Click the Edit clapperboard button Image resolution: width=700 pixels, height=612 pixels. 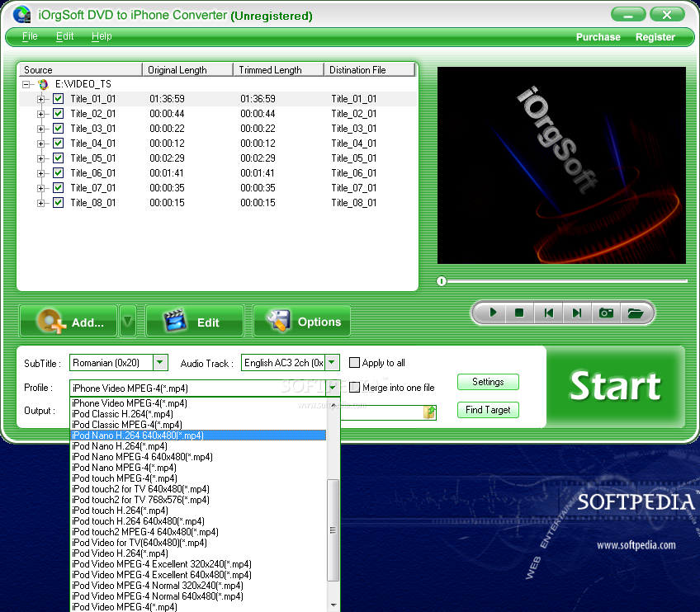195,321
